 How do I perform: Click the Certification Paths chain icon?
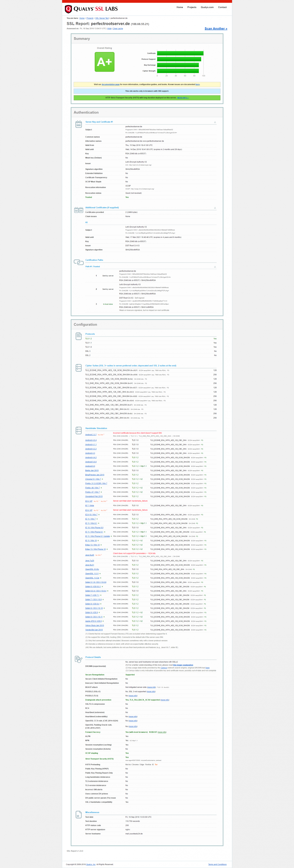78,262
